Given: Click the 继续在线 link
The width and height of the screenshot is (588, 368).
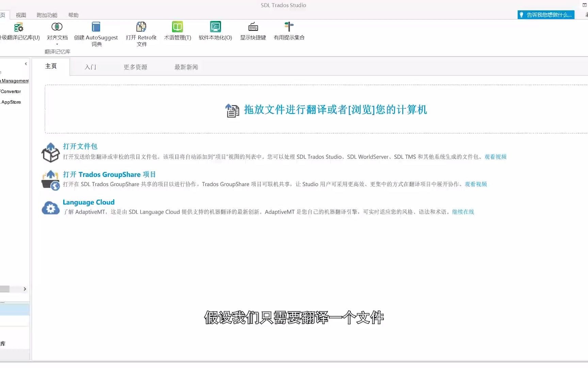Looking at the screenshot, I should [x=463, y=212].
